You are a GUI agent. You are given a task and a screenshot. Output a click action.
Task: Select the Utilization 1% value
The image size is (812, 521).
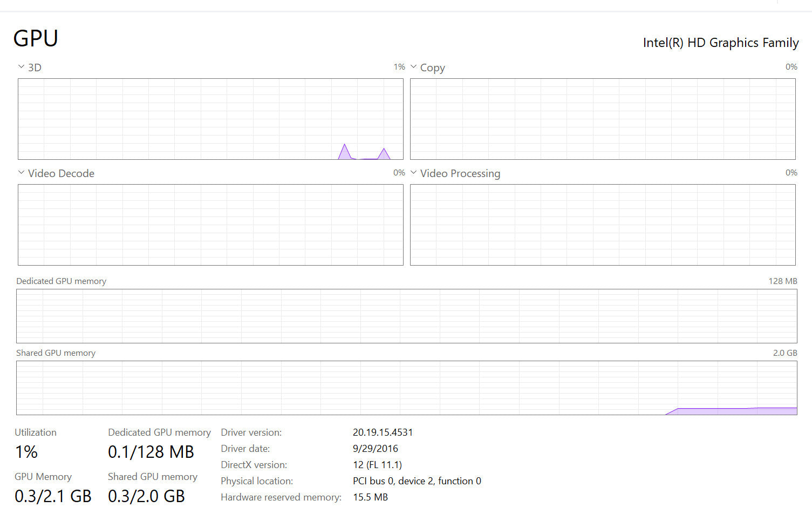[x=26, y=452]
